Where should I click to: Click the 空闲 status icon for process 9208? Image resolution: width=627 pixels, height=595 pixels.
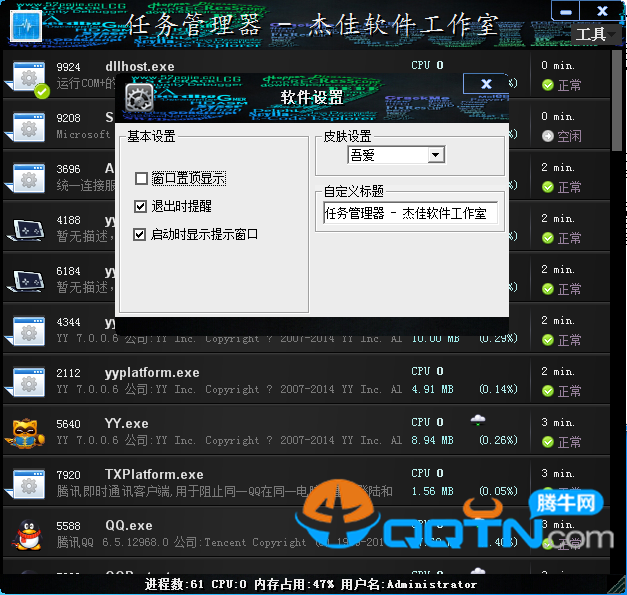click(548, 136)
